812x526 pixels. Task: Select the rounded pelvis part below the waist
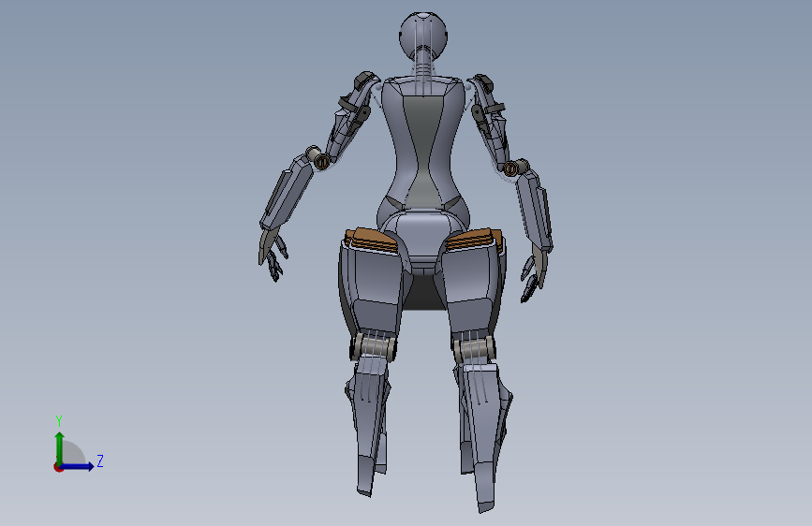423,234
